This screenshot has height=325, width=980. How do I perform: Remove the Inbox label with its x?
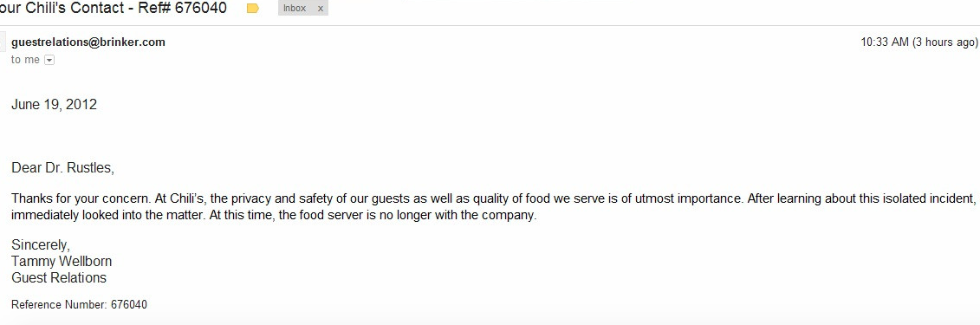(x=321, y=9)
